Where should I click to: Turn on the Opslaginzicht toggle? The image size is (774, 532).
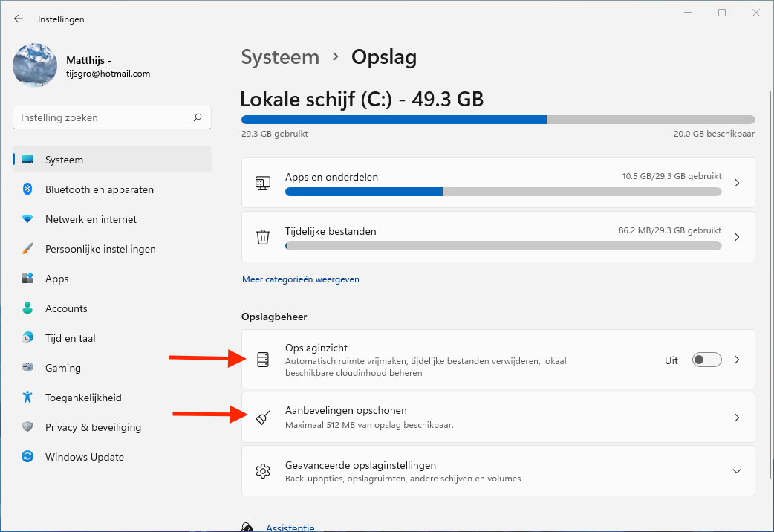[706, 360]
